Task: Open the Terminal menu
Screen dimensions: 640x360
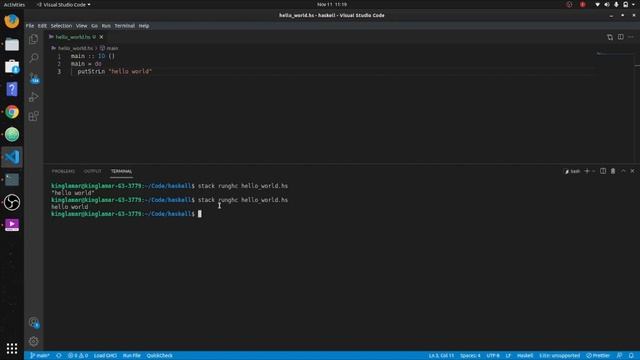Action: (x=124, y=26)
